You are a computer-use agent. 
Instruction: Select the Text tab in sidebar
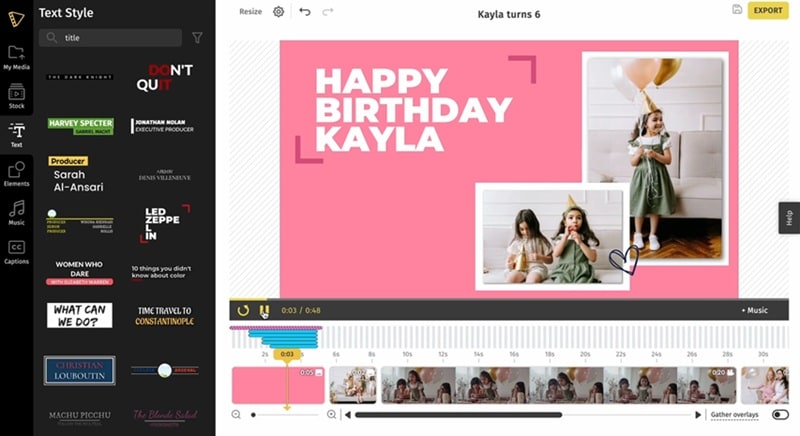click(x=16, y=135)
